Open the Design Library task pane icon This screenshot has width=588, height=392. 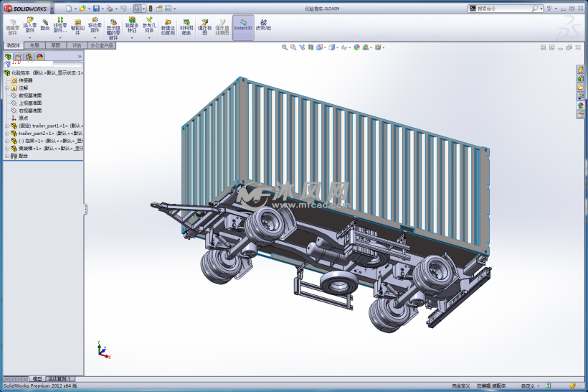(581, 78)
